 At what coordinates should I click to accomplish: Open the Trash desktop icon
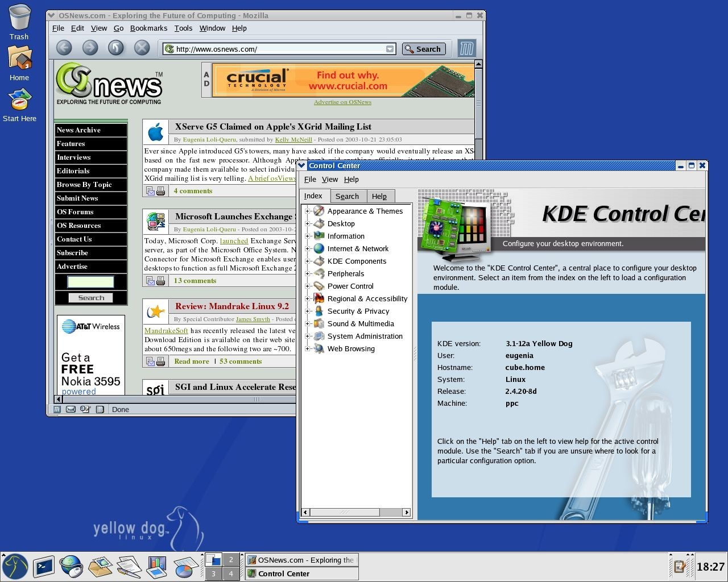19,22
